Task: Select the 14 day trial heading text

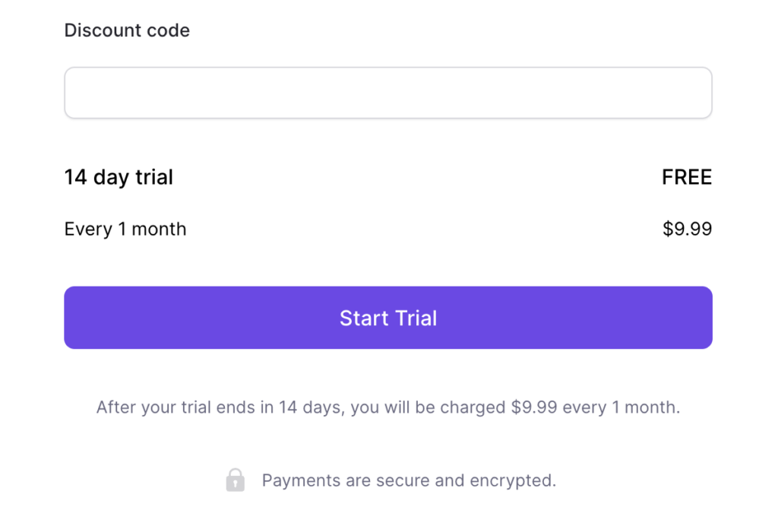Action: click(119, 177)
